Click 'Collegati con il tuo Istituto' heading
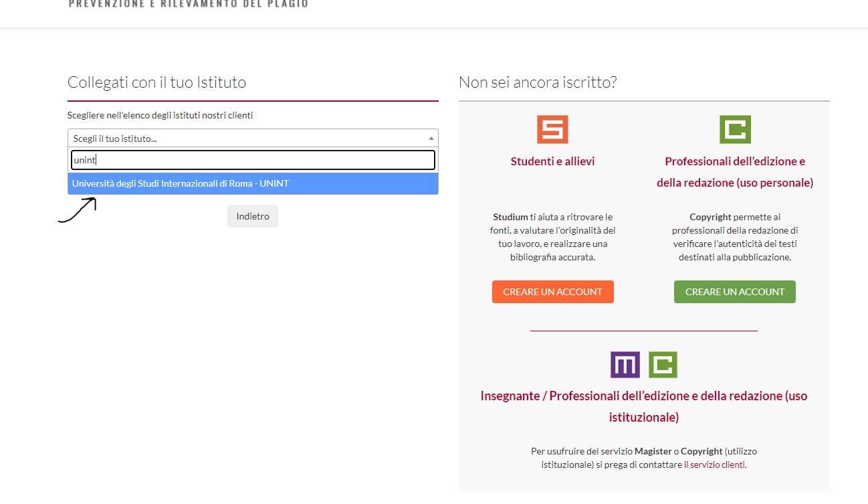 click(x=157, y=82)
